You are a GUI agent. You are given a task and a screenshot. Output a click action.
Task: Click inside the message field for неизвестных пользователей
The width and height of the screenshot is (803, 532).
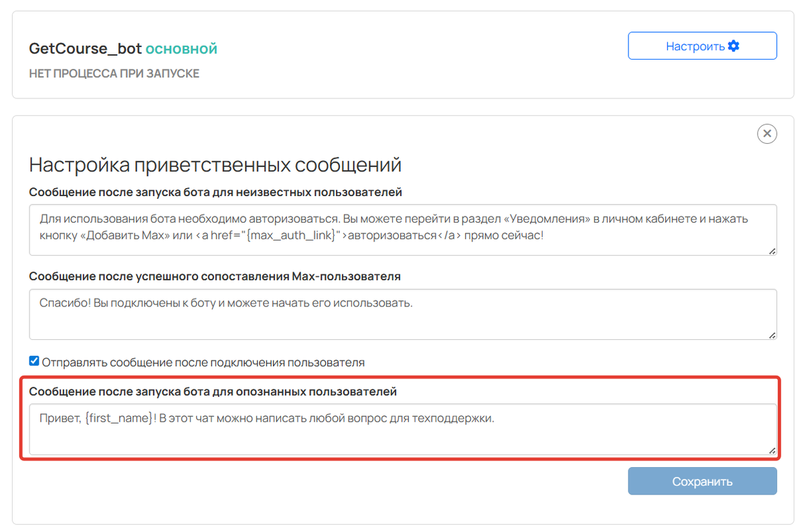401,228
